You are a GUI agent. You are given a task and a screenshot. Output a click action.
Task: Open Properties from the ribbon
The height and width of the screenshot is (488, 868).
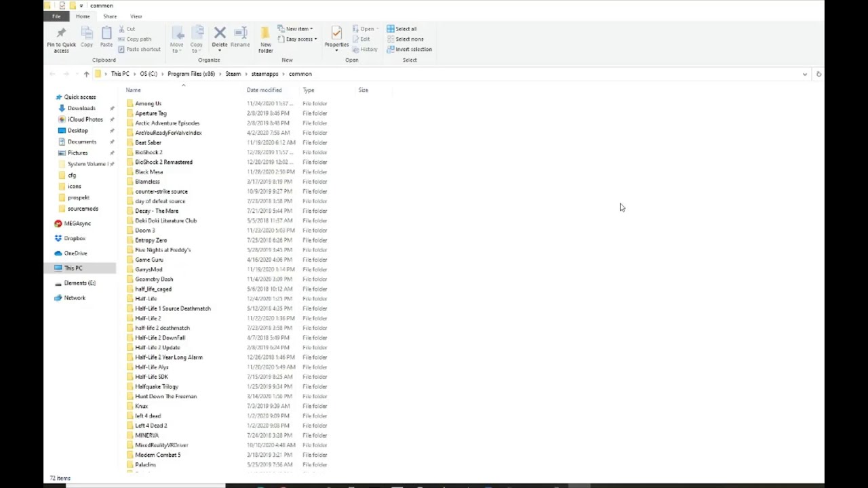336,33
